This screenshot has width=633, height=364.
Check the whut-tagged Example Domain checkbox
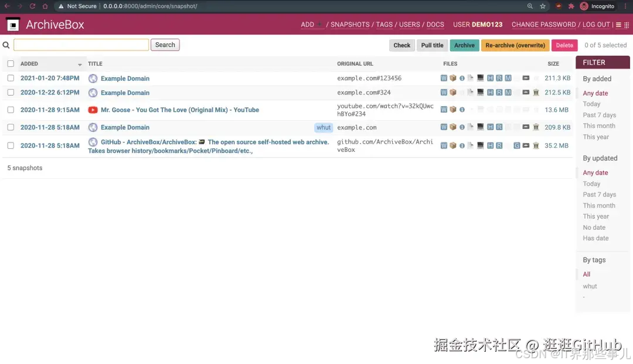[x=11, y=127]
